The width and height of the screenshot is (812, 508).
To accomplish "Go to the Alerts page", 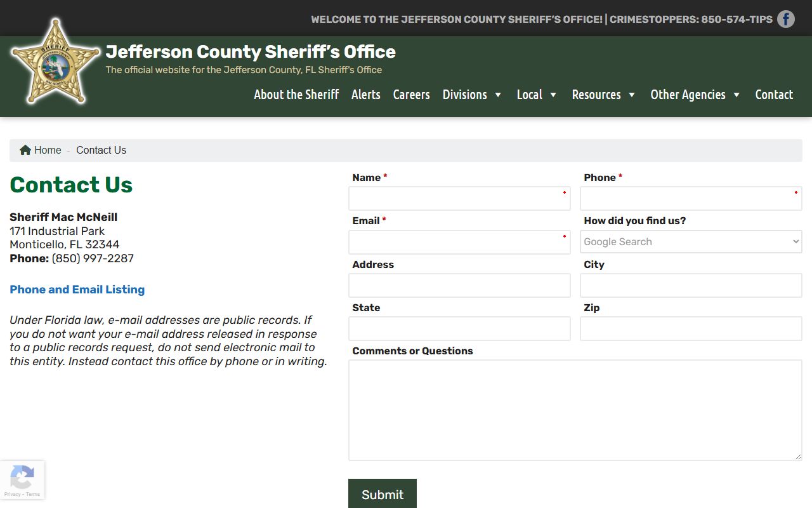I will click(366, 95).
